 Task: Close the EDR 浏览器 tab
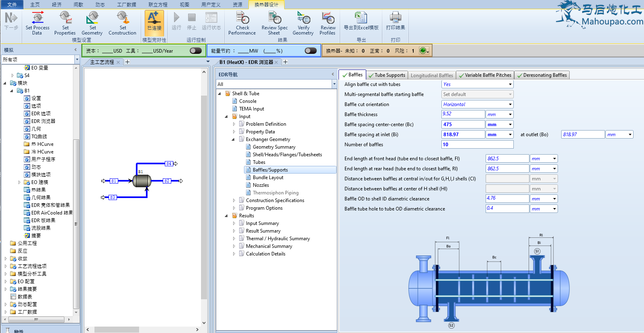pyautogui.click(x=277, y=62)
